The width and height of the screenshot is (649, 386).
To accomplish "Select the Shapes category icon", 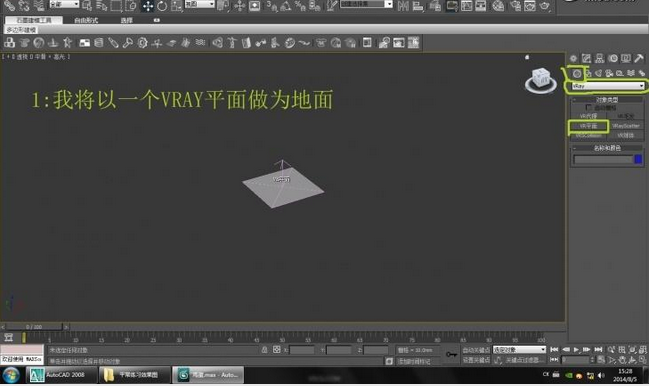I will point(588,74).
